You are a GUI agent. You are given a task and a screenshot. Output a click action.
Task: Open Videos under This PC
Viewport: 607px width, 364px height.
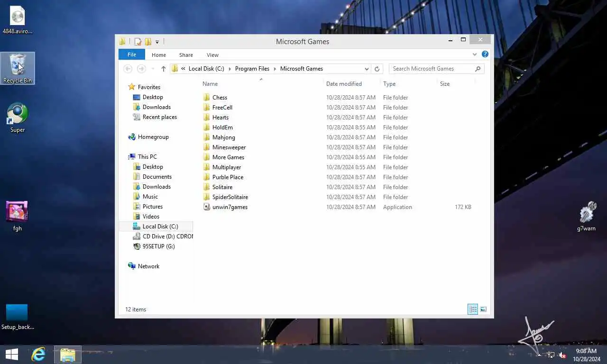[147, 217]
